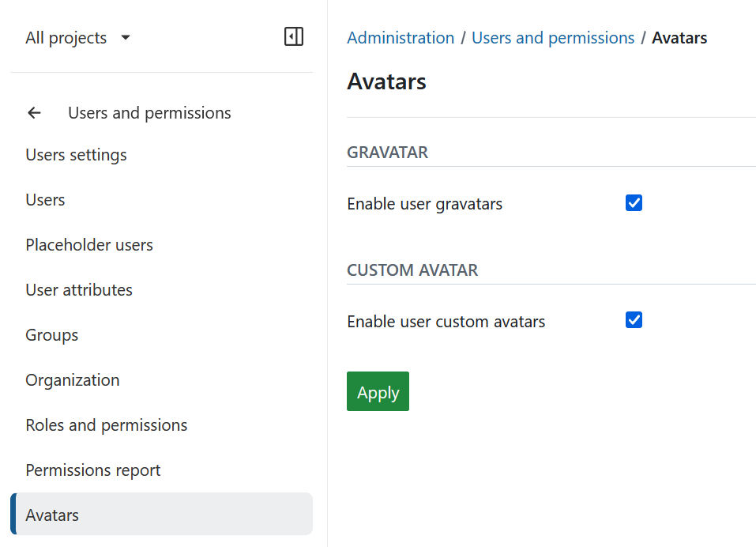Viewport: 756px width, 547px height.
Task: Open Administration breadcrumb link
Action: click(401, 38)
